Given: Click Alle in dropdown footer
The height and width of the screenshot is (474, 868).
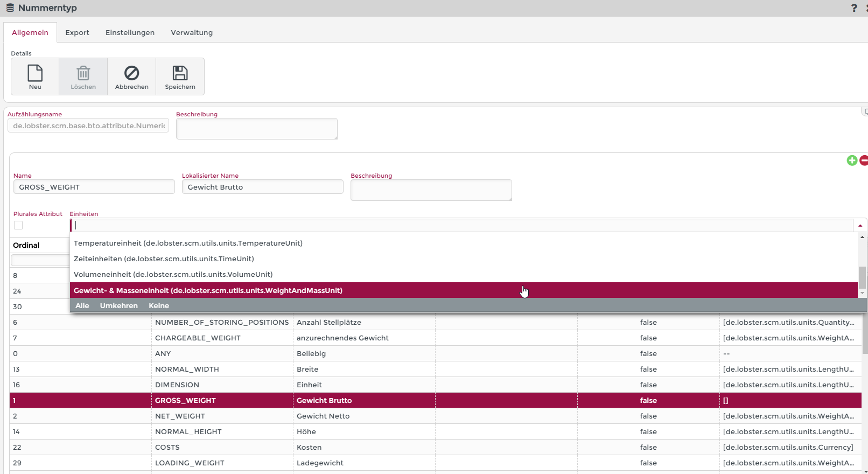Looking at the screenshot, I should pyautogui.click(x=82, y=305).
